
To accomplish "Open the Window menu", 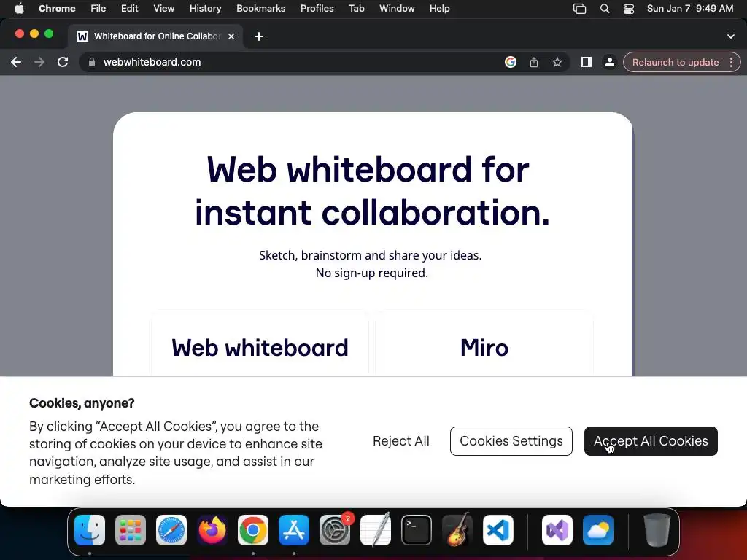I will click(x=397, y=9).
